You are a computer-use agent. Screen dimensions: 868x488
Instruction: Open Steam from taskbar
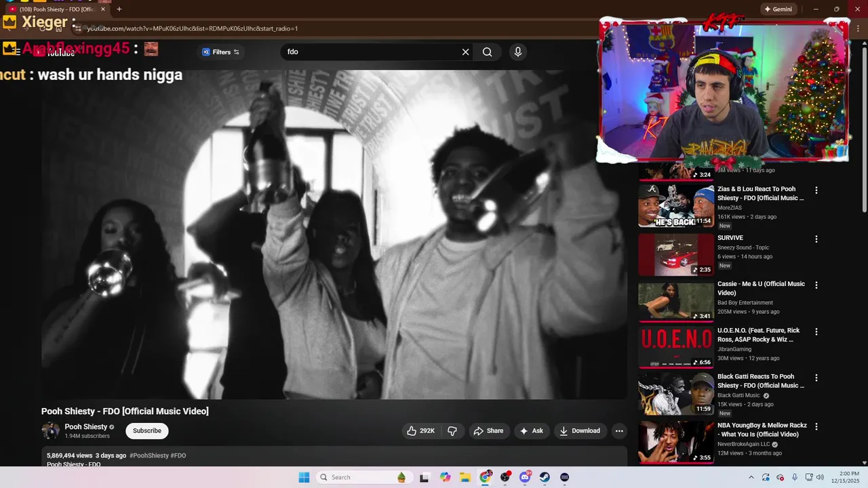545,477
